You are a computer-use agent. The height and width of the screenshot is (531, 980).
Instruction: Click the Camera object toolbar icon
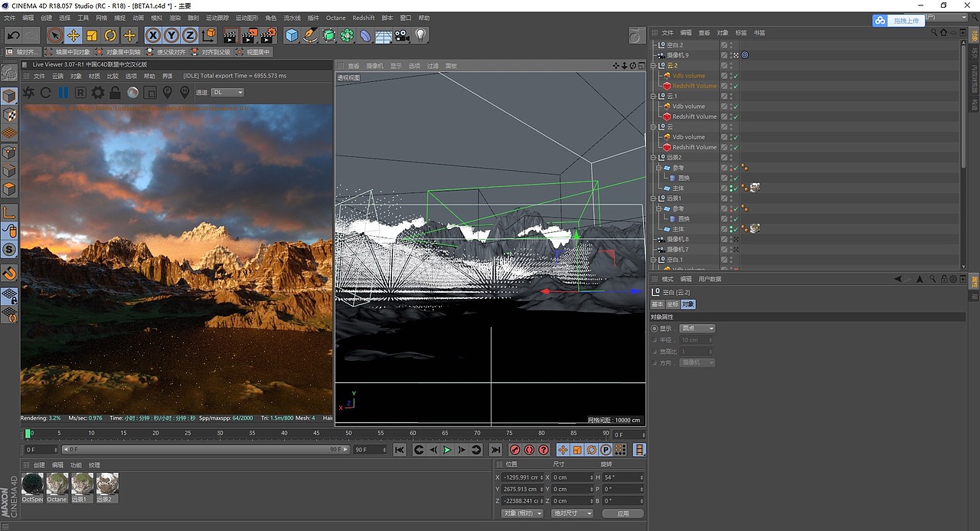coord(402,35)
